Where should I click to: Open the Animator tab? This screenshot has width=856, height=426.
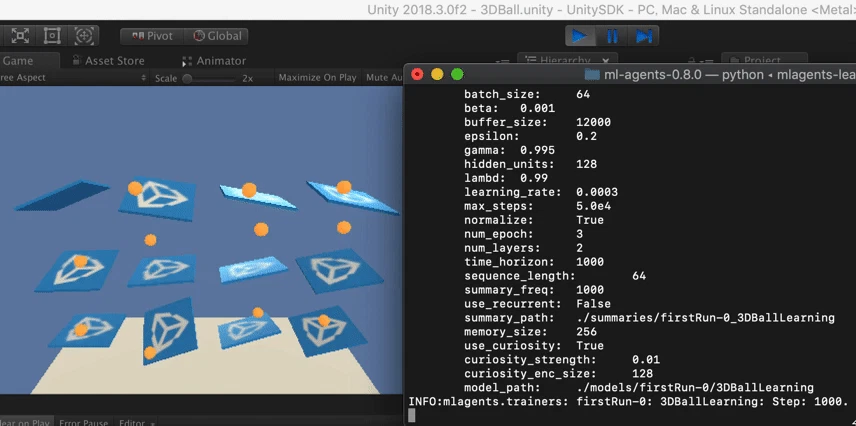pyautogui.click(x=214, y=61)
